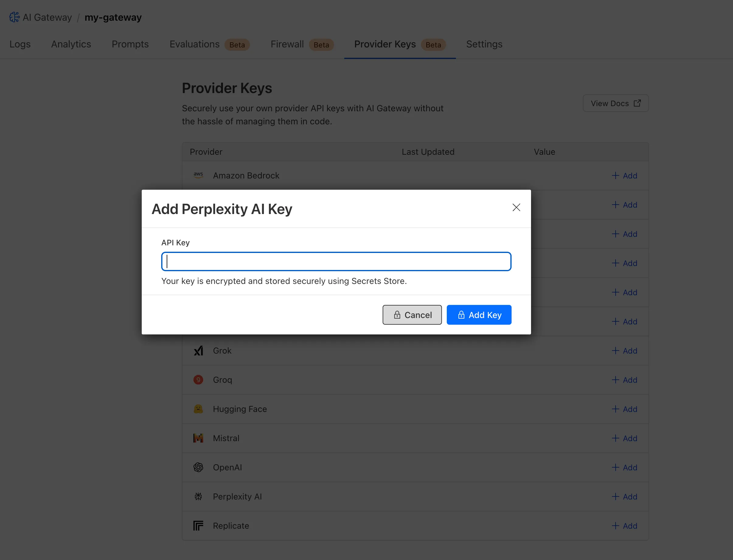Screen dimensions: 733x560
Task: Click the OpenAI logo icon
Action: tap(199, 467)
